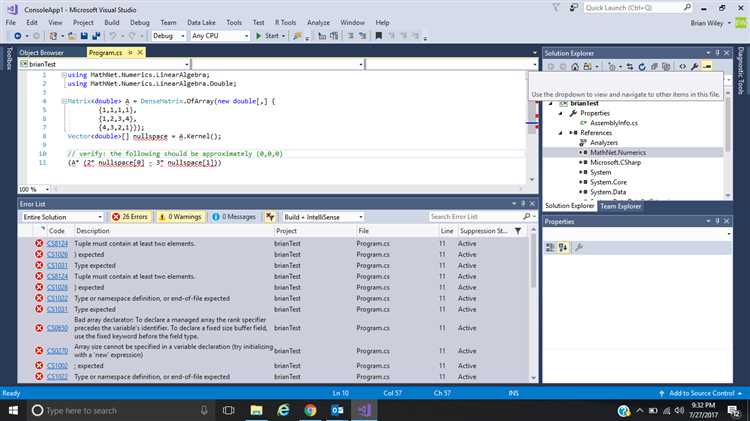Click the Outlook icon in the taskbar
Screen dimensions: 750x421
point(337,410)
